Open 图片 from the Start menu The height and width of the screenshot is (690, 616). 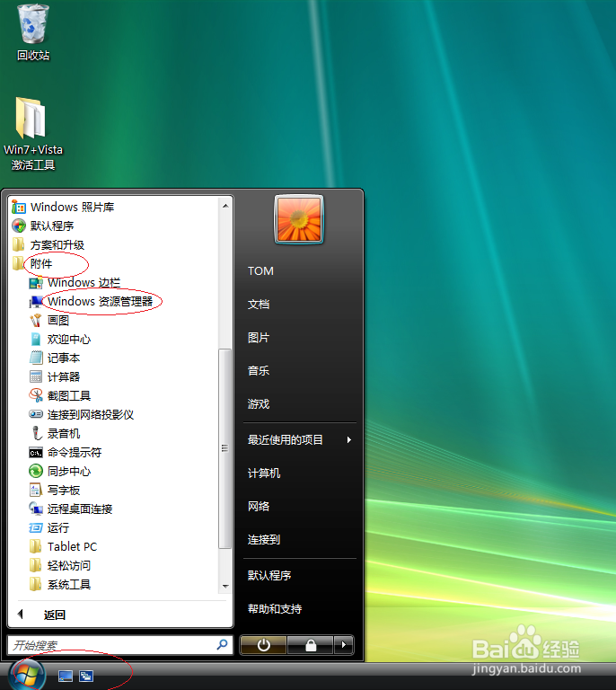click(258, 338)
